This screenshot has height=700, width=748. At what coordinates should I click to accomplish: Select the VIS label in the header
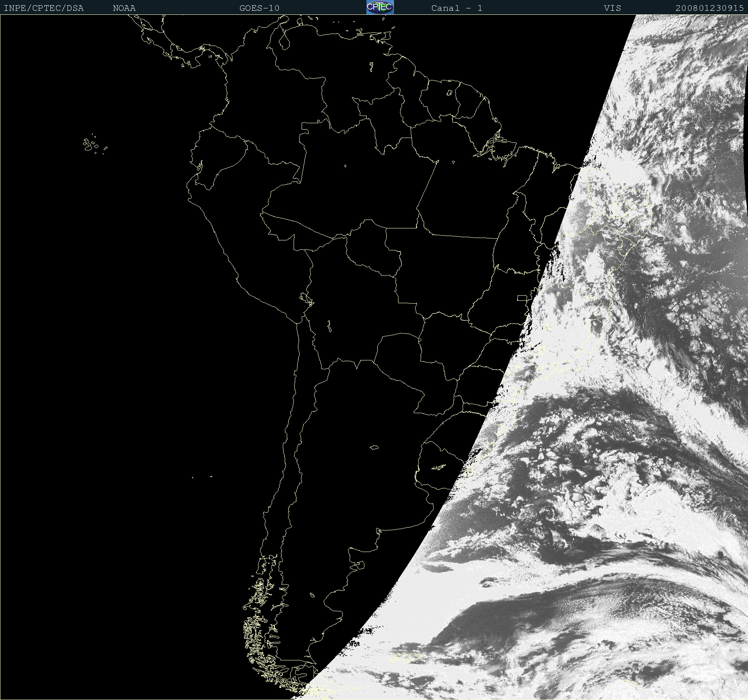click(x=612, y=8)
